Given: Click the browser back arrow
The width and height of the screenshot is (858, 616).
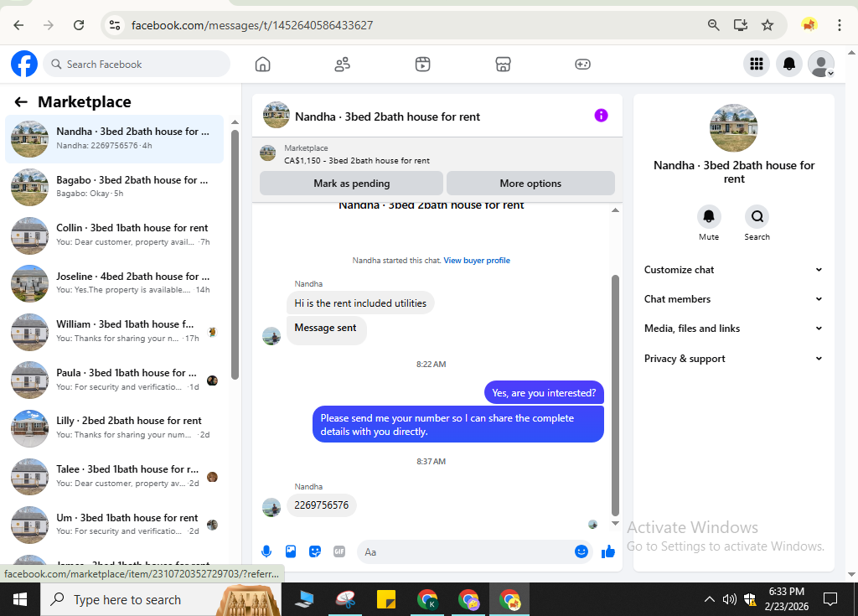Looking at the screenshot, I should 18,25.
